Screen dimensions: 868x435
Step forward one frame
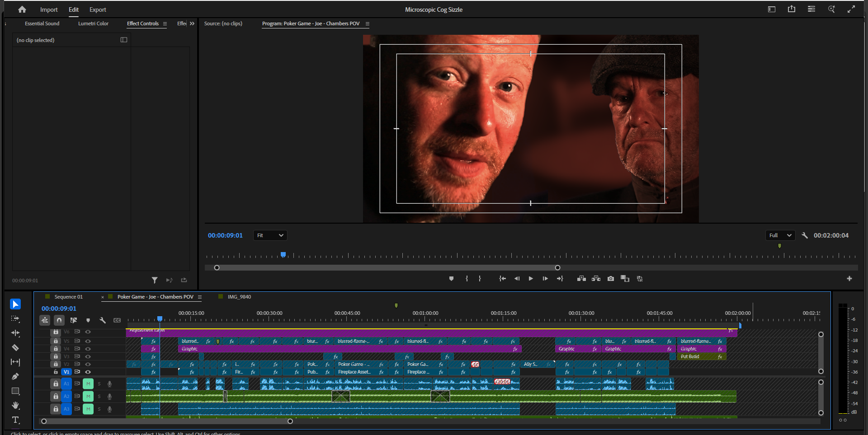pyautogui.click(x=545, y=279)
